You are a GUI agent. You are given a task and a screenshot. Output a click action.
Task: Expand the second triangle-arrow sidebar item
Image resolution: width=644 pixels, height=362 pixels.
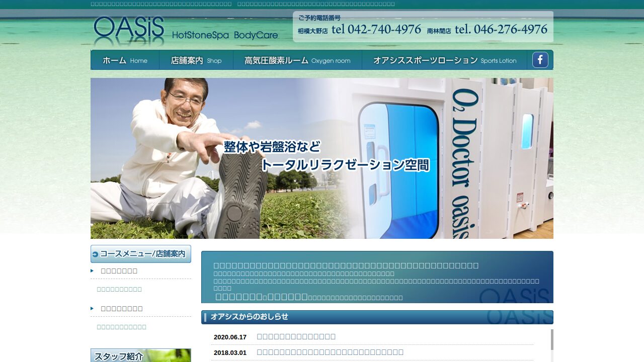[x=121, y=309]
